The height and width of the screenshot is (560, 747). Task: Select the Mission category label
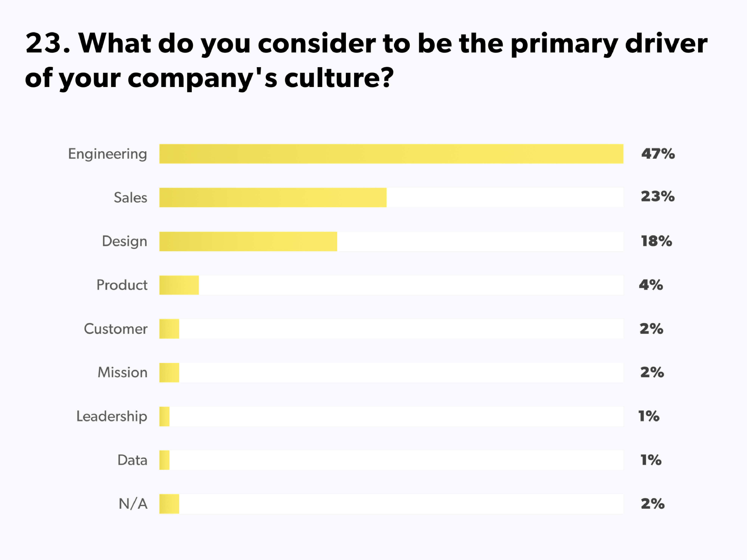(x=123, y=373)
